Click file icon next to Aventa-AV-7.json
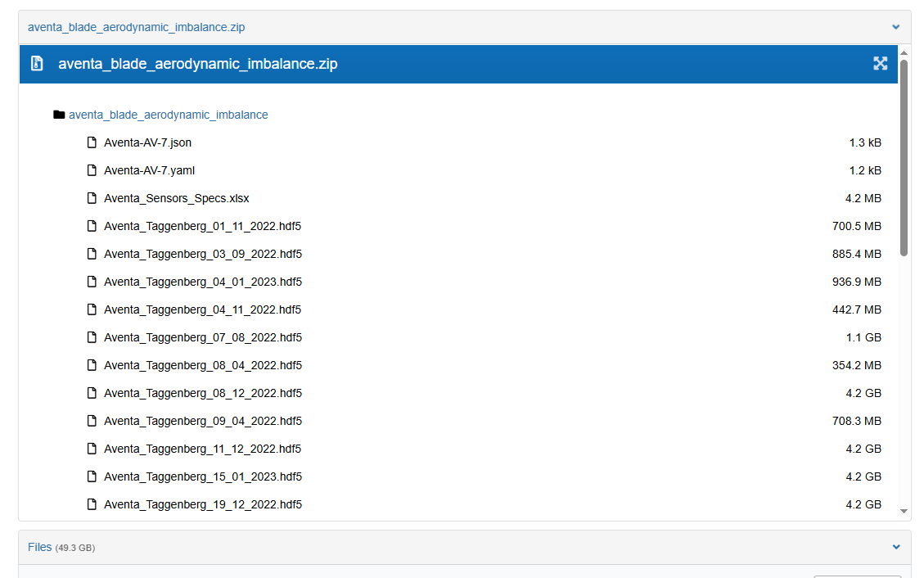This screenshot has height=578, width=924. point(92,142)
